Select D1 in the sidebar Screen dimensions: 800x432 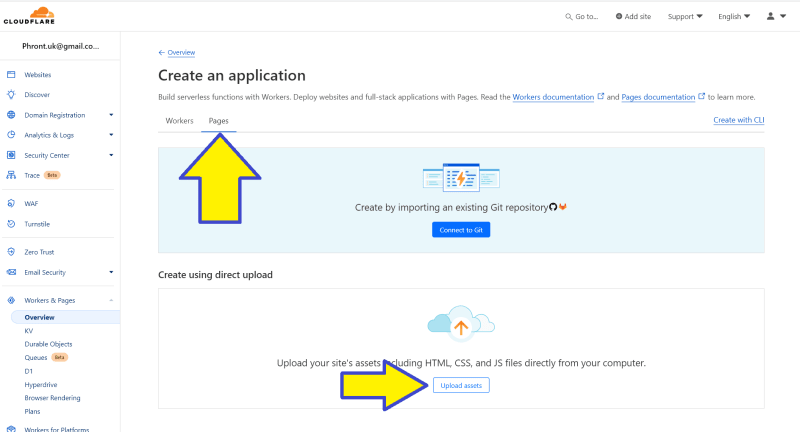coord(29,371)
